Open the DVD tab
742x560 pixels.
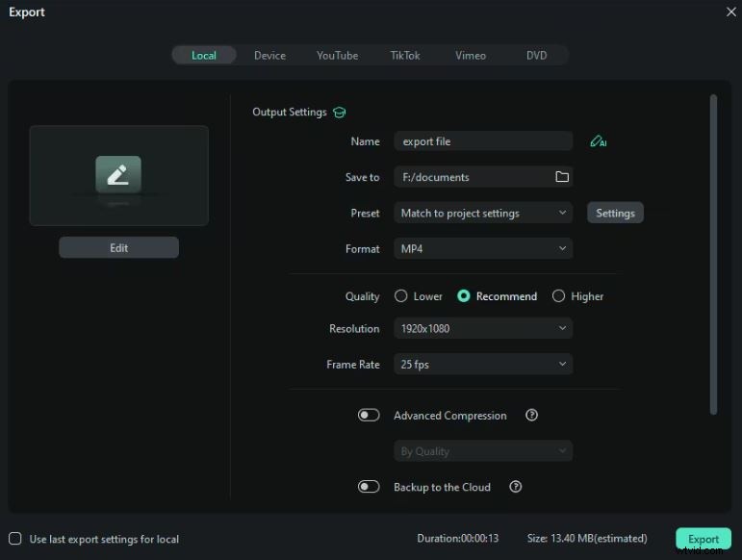[x=537, y=56]
